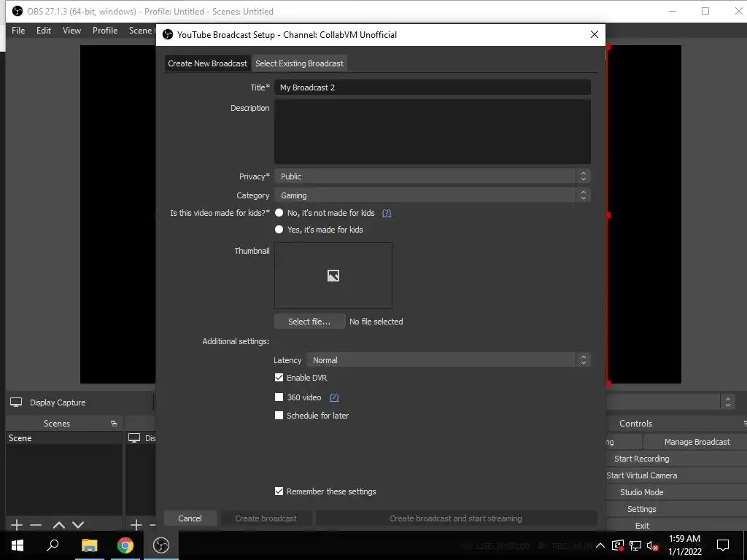Close the YouTube Broadcast Setup dialog
The image size is (747, 560).
594,34
